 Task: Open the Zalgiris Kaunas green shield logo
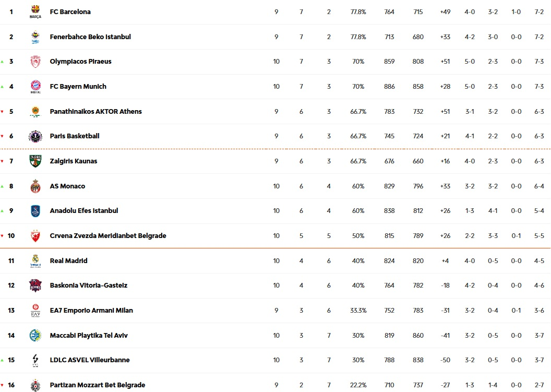point(35,161)
